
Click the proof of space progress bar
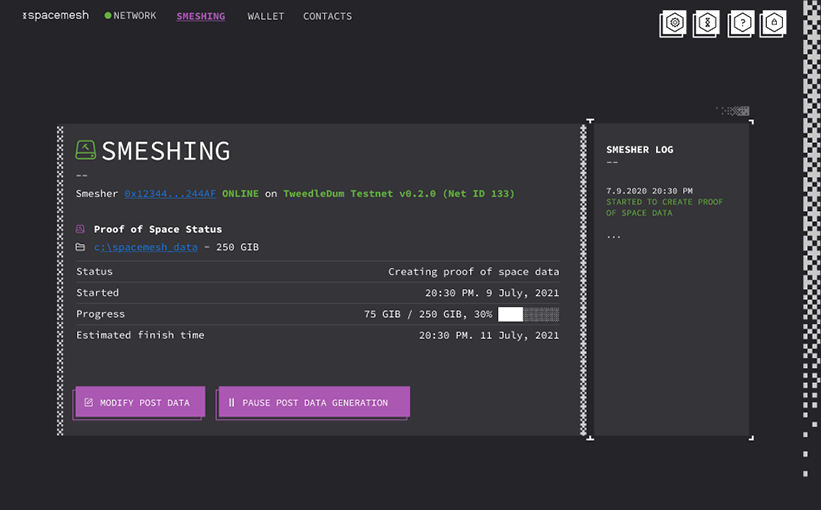(x=528, y=314)
